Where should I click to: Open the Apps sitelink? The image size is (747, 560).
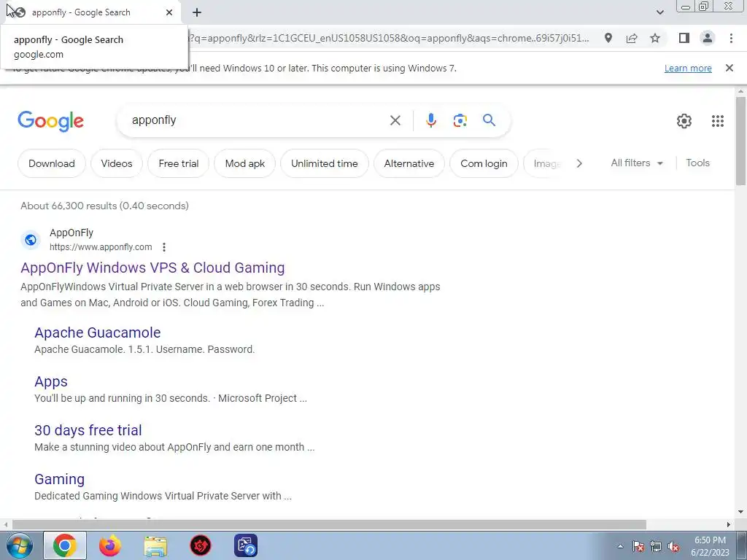pyautogui.click(x=51, y=381)
